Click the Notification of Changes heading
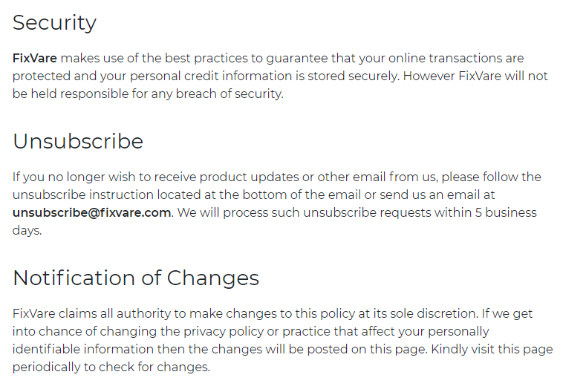Screen dimensions: 563x392 pos(136,278)
